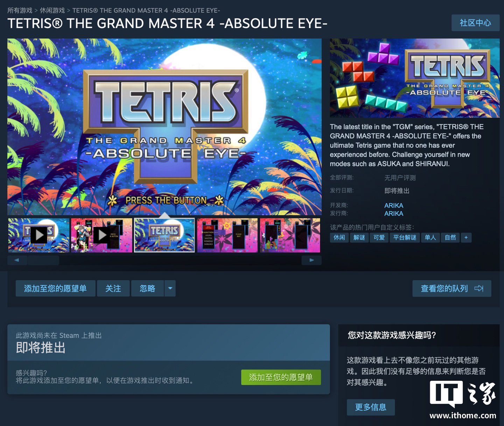Screen dimensions: 504x426
Task: Click the queue arrow icon
Action: click(x=479, y=288)
